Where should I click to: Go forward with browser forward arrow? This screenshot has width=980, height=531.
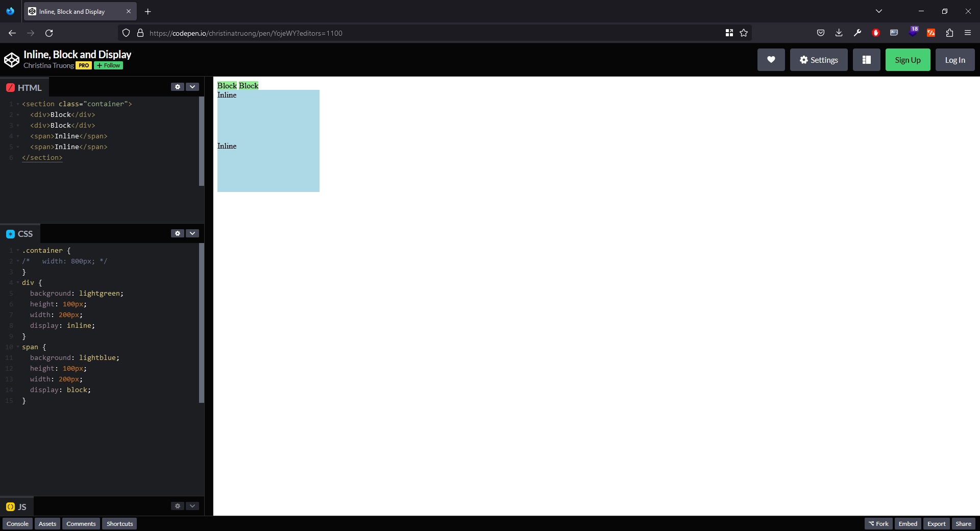(31, 33)
